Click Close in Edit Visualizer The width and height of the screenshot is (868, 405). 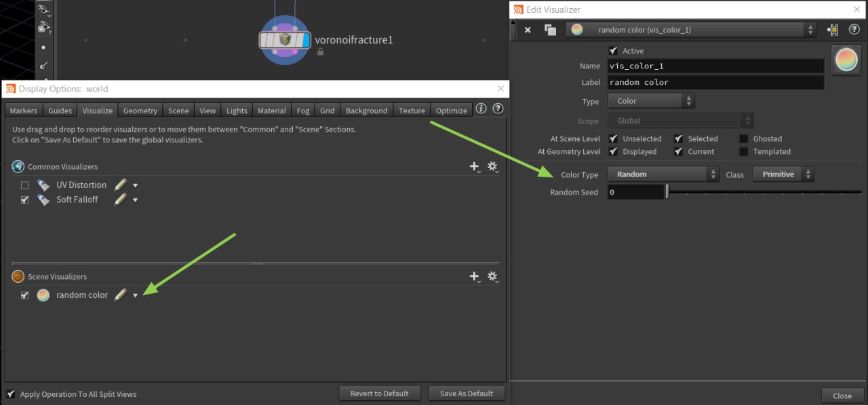[x=842, y=396]
